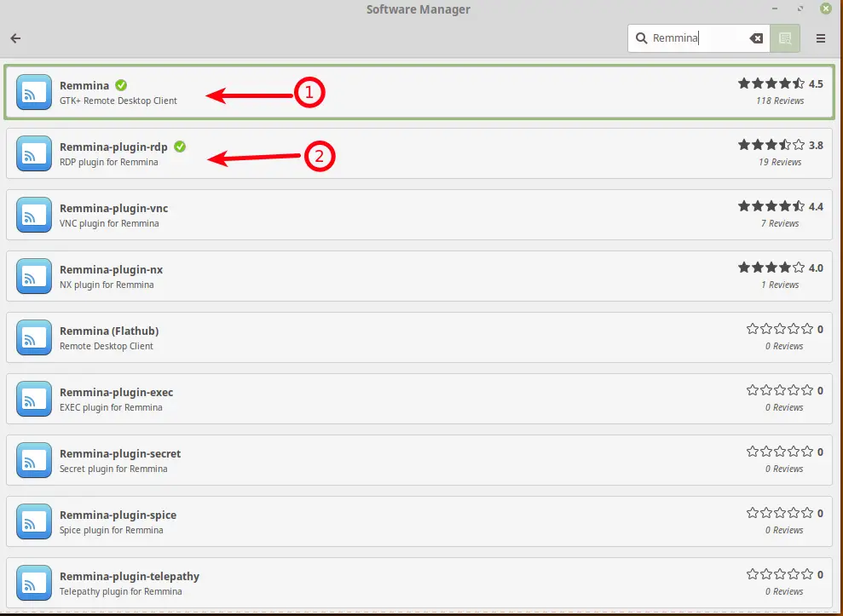Screen dimensions: 843x616
Task: Click 'NX plugin for Remmina' description
Action: coord(107,285)
